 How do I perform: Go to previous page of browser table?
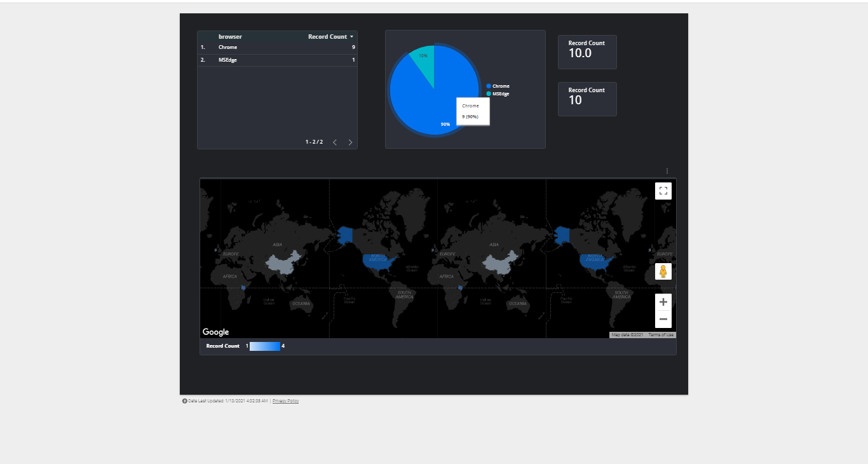pyautogui.click(x=335, y=142)
